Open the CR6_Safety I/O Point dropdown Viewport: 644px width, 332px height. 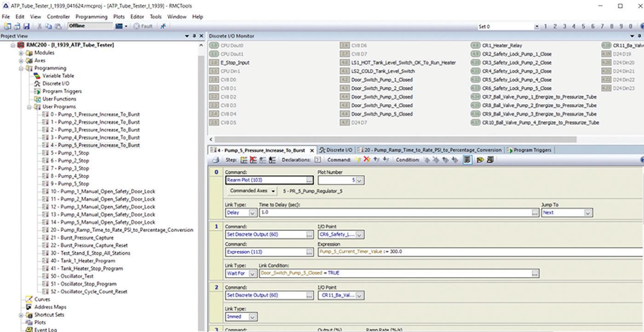coord(360,235)
